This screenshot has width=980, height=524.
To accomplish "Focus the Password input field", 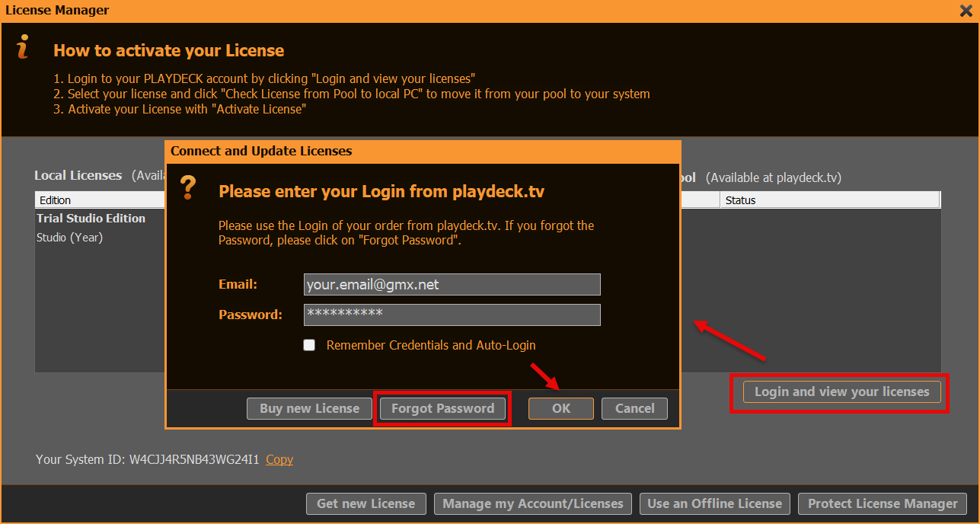I will (x=452, y=315).
